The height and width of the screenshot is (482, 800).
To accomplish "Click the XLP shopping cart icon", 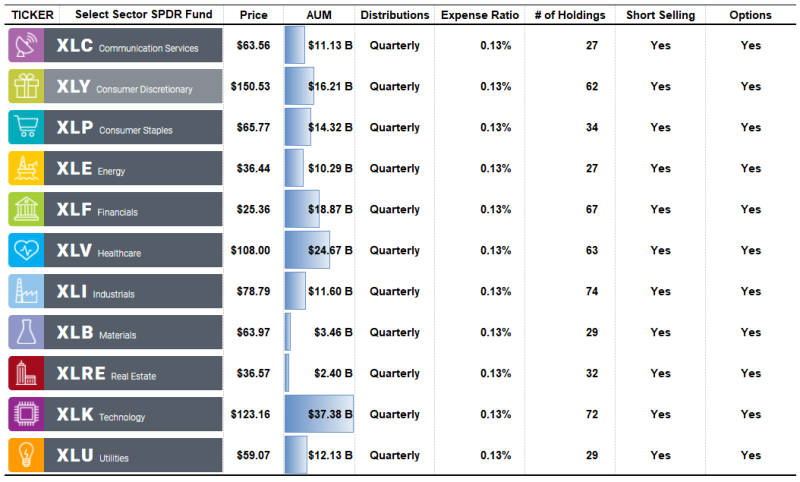I will click(25, 128).
